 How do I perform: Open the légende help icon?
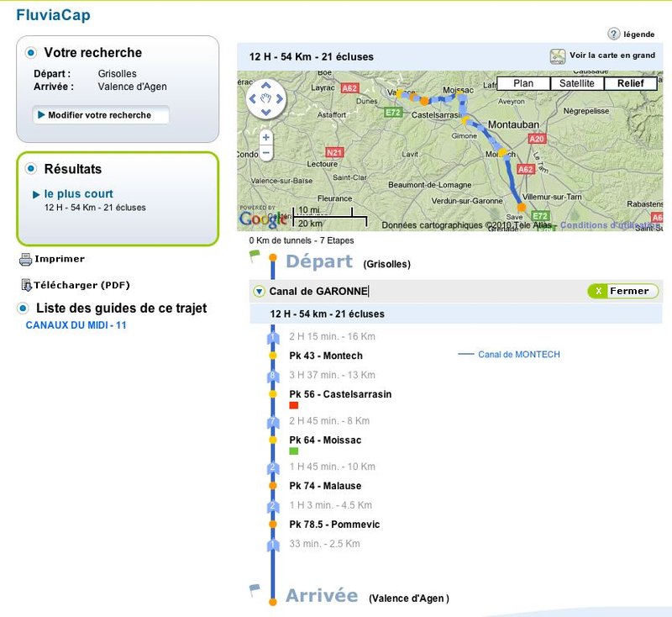point(613,34)
